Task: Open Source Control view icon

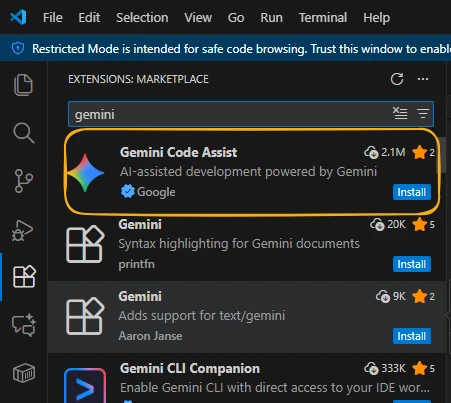Action: coord(23,181)
